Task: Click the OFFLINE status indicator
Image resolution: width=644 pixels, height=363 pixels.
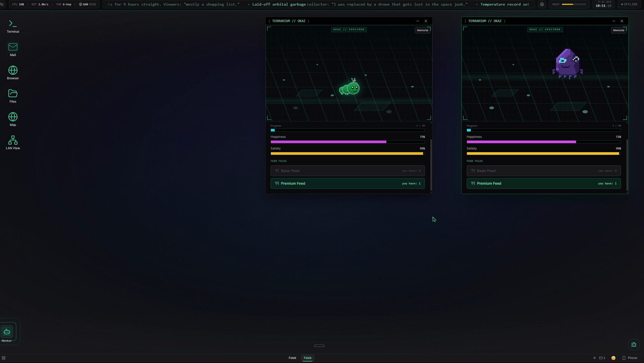Action: point(629,4)
